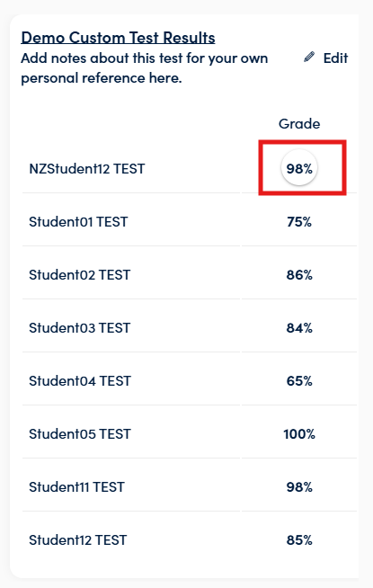Open the Demo Custom Test Results link

point(118,38)
